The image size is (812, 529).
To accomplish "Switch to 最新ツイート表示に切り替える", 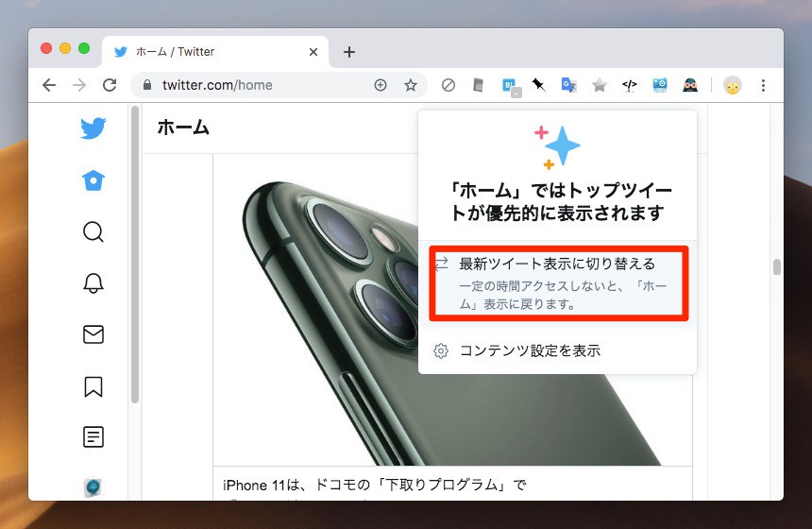I will 558,282.
